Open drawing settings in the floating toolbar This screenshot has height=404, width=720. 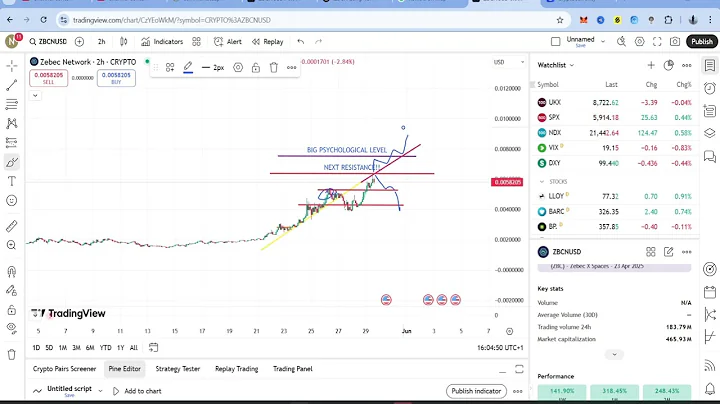click(238, 67)
